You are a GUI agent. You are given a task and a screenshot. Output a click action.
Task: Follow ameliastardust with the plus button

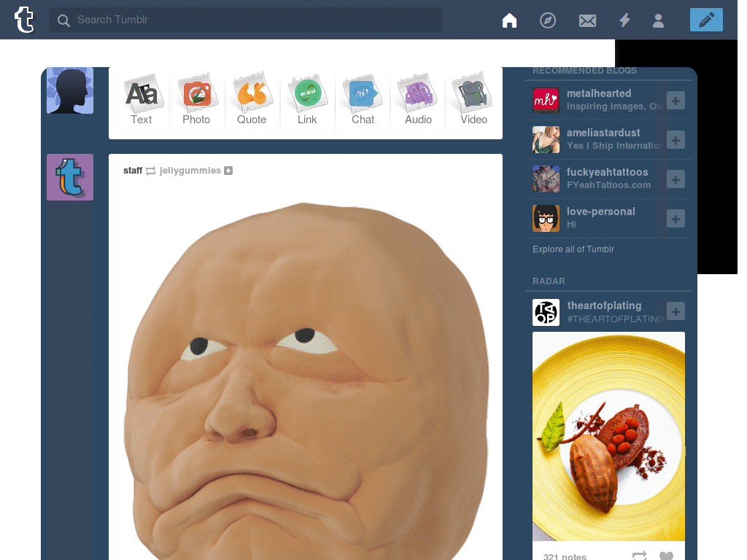pyautogui.click(x=676, y=140)
